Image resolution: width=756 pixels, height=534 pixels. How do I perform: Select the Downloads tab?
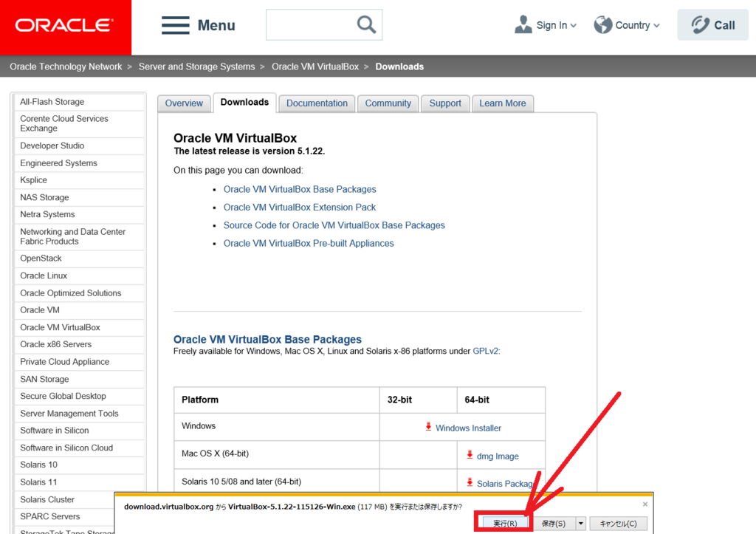244,102
